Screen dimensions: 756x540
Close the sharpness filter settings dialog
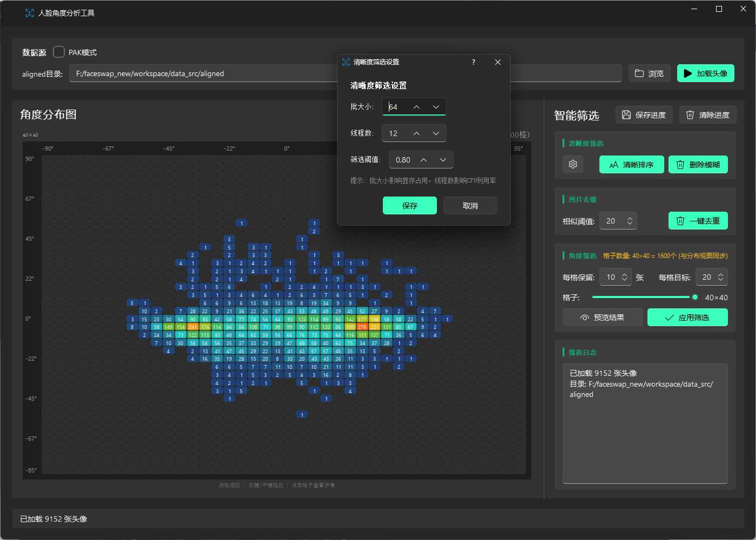coord(498,62)
